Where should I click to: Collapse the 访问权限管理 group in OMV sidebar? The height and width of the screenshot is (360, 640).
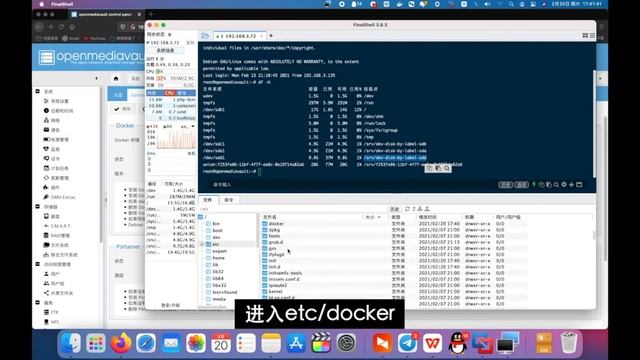click(x=38, y=264)
